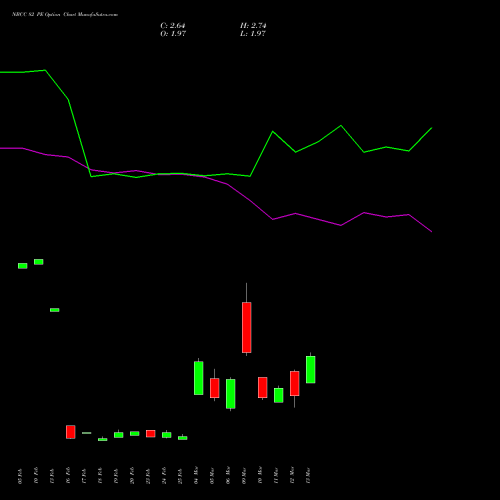The width and height of the screenshot is (500, 500).
Task: Select the green candle on 24 Feb
Action: [x=167, y=435]
